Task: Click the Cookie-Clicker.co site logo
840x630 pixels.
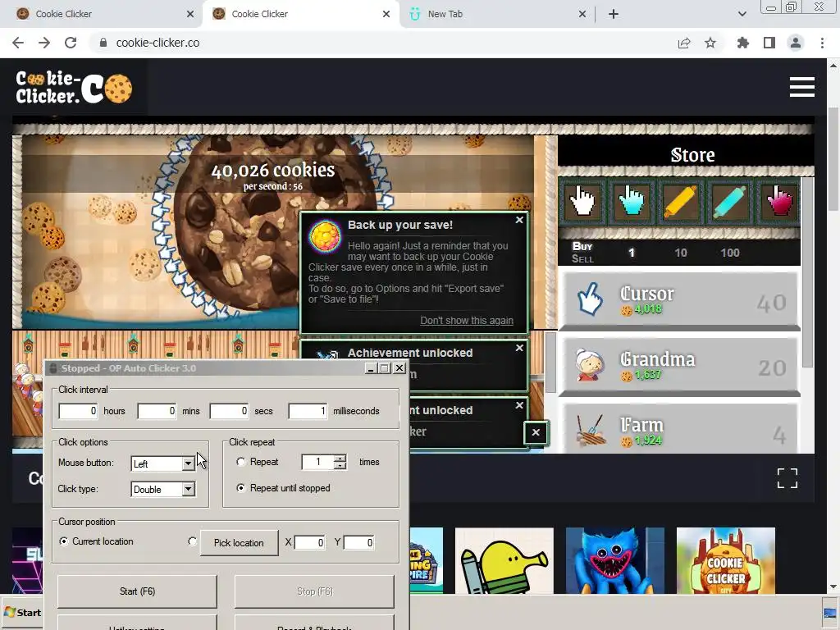Action: pyautogui.click(x=73, y=87)
